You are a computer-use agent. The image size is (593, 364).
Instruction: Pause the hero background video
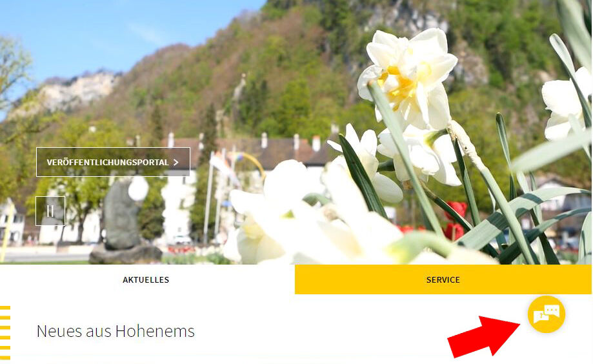tap(50, 211)
